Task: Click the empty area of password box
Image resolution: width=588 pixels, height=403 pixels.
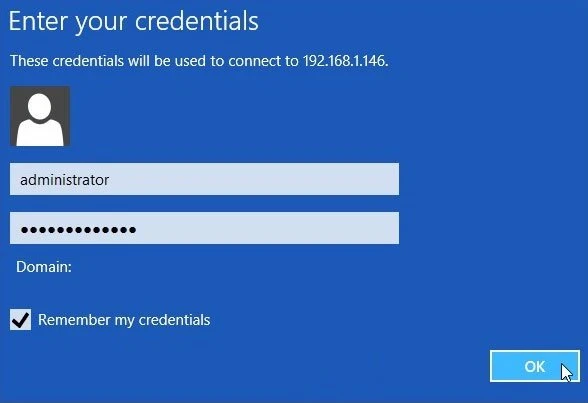Action: [x=268, y=228]
